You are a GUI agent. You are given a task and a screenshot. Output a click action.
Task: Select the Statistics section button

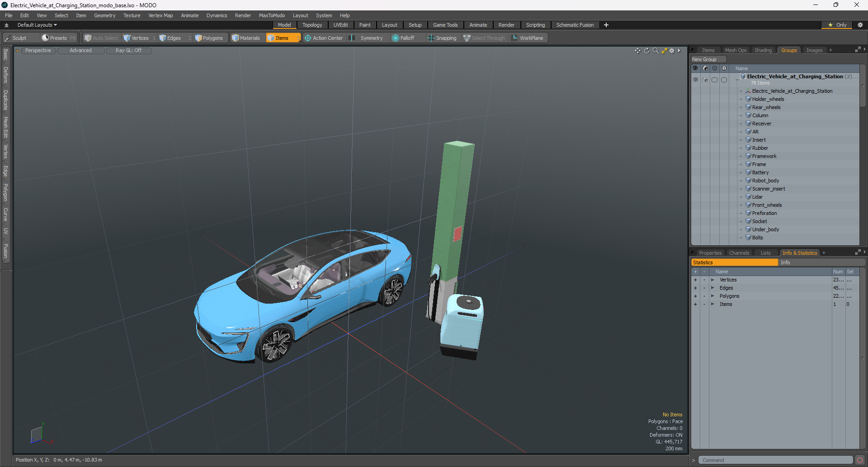point(735,262)
